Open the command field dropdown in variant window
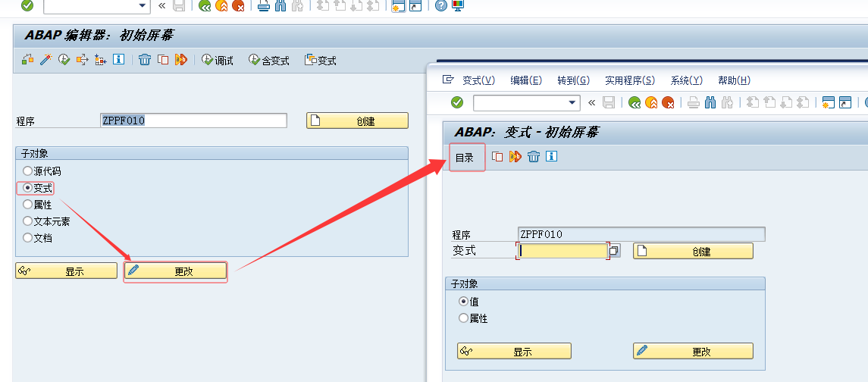868x382 pixels. click(573, 102)
